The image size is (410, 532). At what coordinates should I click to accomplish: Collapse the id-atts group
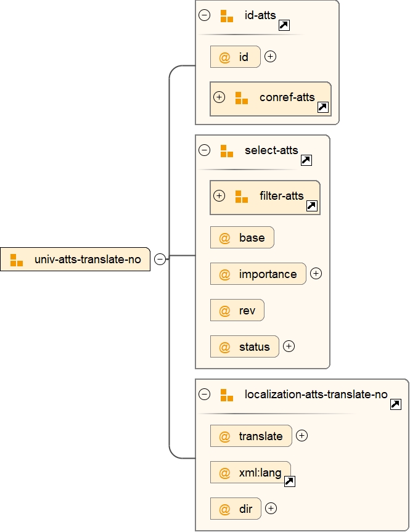pos(205,15)
